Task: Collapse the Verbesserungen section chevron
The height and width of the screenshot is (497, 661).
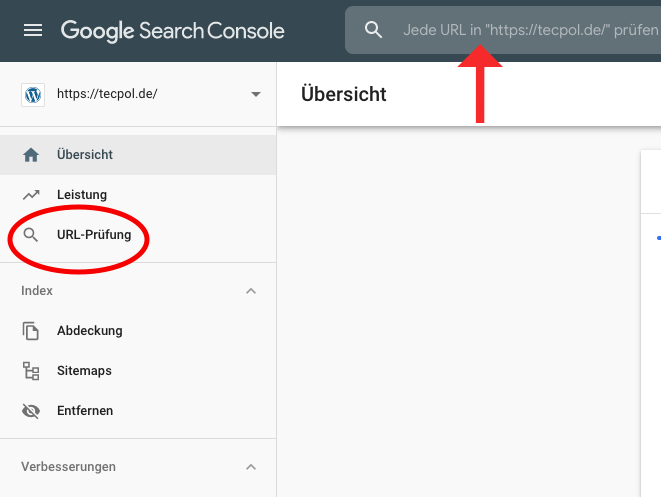Action: click(251, 467)
